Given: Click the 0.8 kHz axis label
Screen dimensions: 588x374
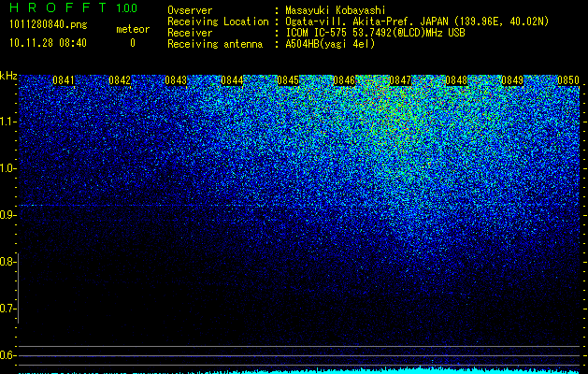Looking at the screenshot, I should pyautogui.click(x=7, y=262).
